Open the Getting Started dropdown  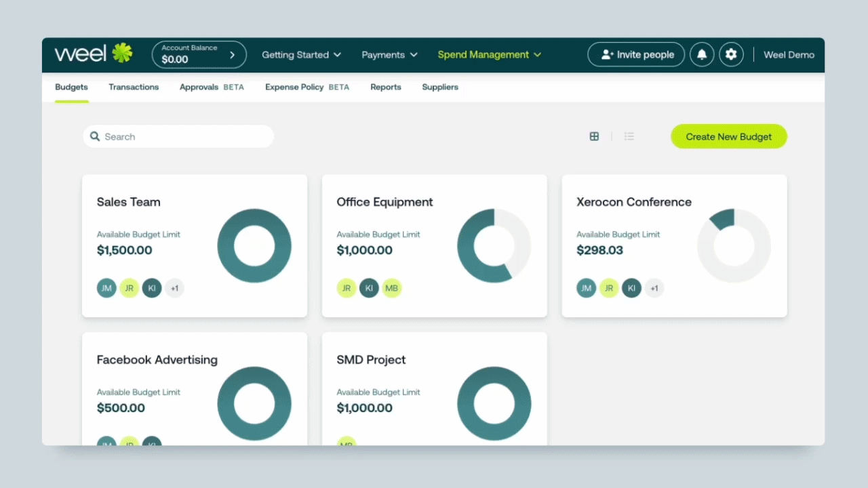click(302, 55)
